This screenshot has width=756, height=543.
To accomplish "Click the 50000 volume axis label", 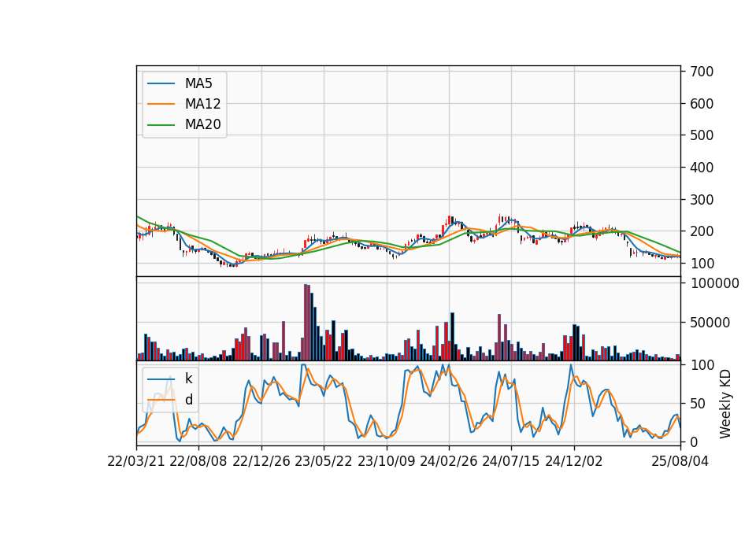I will 710,323.
